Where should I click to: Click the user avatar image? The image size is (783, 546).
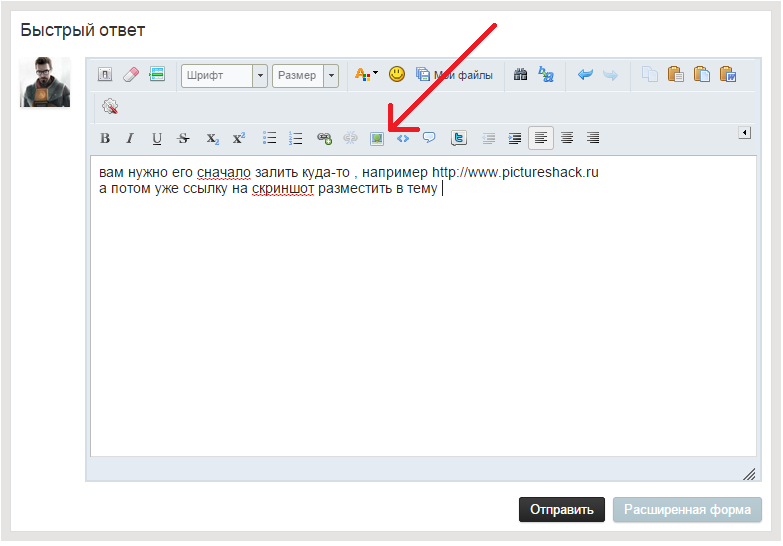[x=45, y=82]
